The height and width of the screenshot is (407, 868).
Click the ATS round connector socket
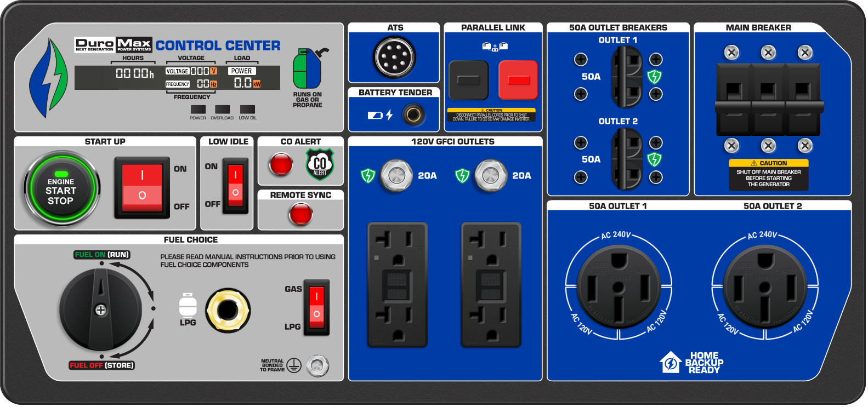click(394, 57)
